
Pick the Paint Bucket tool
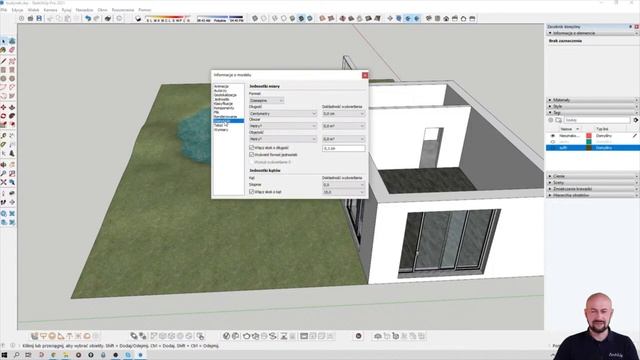click(x=4, y=50)
